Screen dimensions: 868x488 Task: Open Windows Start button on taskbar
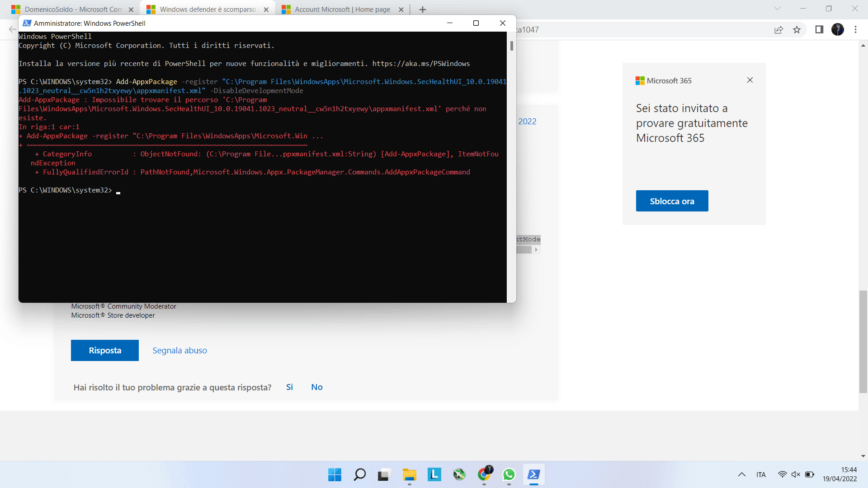pyautogui.click(x=335, y=474)
